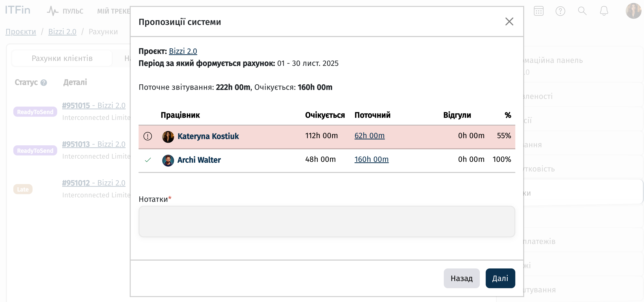
Task: Open Kateryna's 62h 00m current hours link
Action: click(369, 136)
